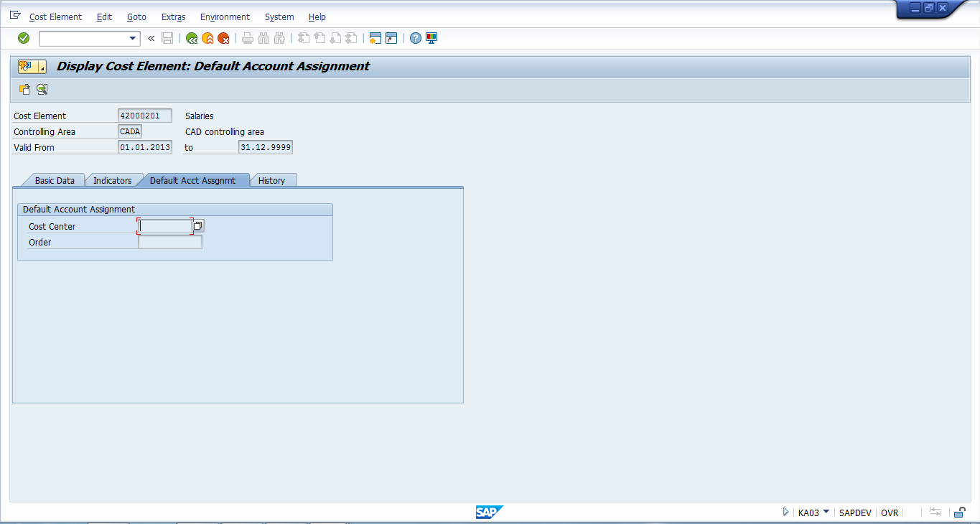Click the Customize Local Layout monitor icon
This screenshot has height=524, width=980.
(x=431, y=39)
